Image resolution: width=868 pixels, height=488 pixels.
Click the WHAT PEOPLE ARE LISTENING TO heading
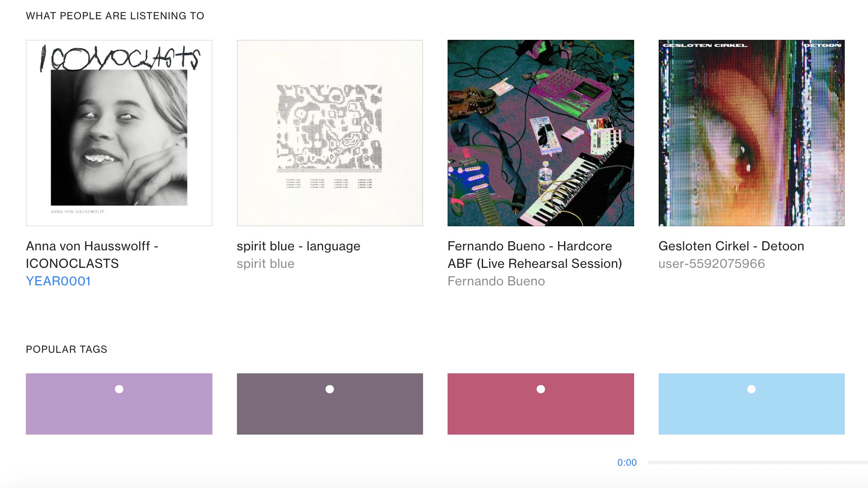point(115,15)
